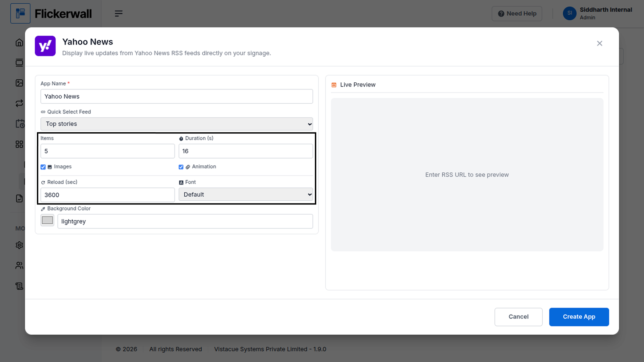The image size is (644, 362).
Task: Click the eyedropper icon beside Background Color
Action: tap(43, 209)
